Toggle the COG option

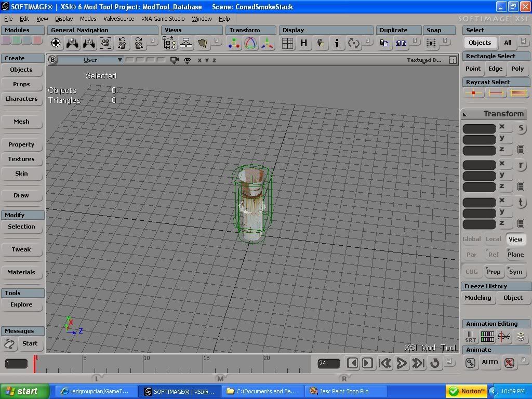click(x=472, y=272)
